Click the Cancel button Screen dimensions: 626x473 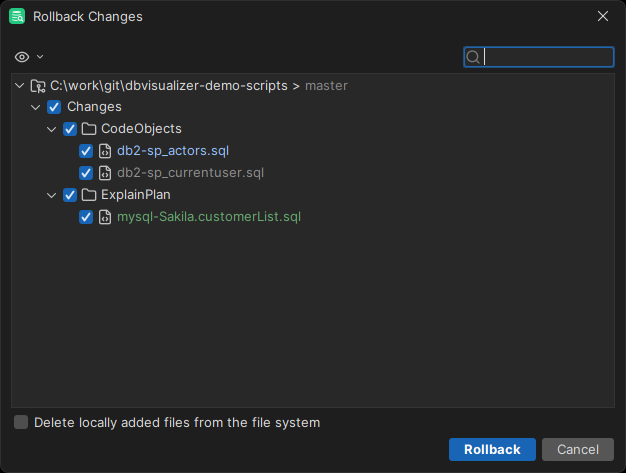tap(578, 449)
